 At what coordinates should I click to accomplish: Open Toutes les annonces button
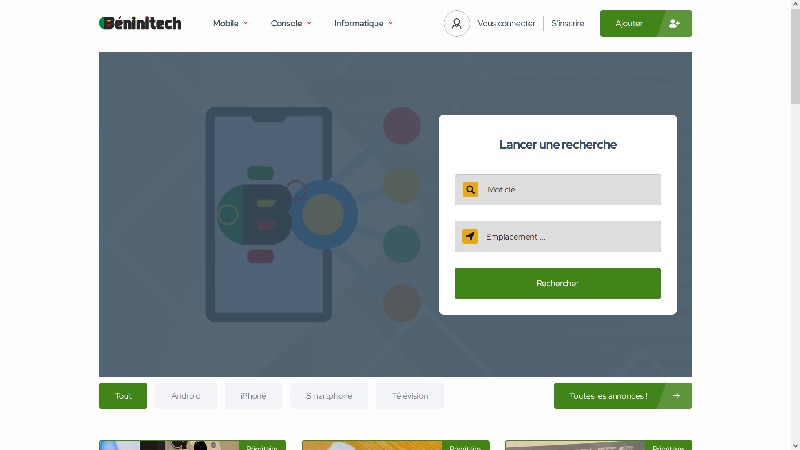click(x=623, y=396)
